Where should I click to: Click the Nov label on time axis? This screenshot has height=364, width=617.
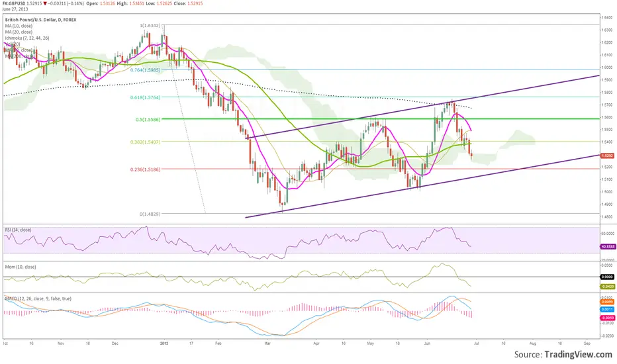[x=61, y=343]
